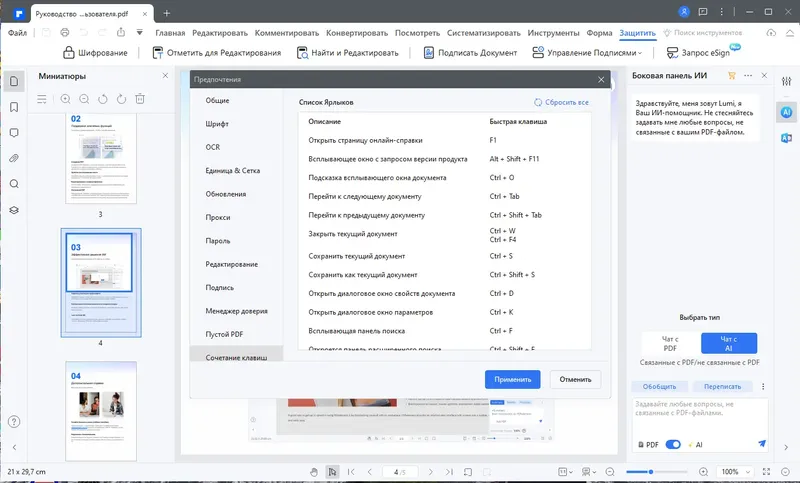
Task: Enter full screen mode icon
Action: pos(766,472)
